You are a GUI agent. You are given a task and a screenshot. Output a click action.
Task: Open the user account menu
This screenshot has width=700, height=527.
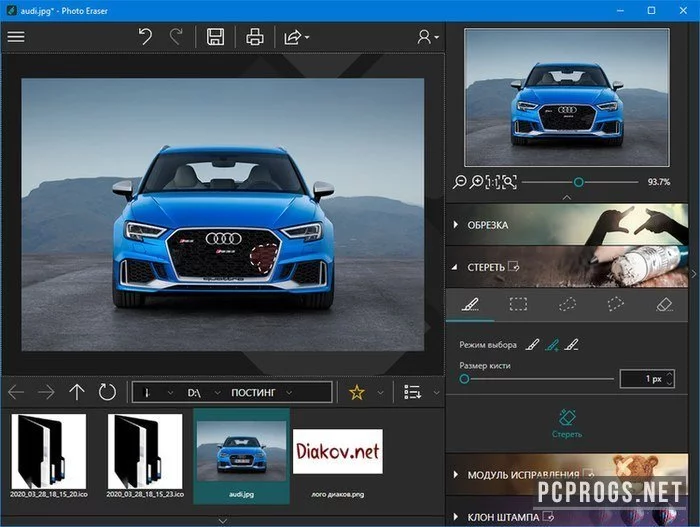[428, 37]
